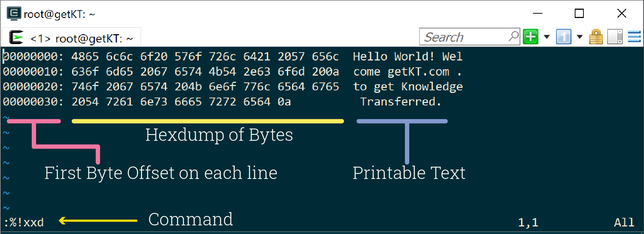The image size is (644, 234).
Task: Click hex value 6421 on first line
Action: [257, 57]
